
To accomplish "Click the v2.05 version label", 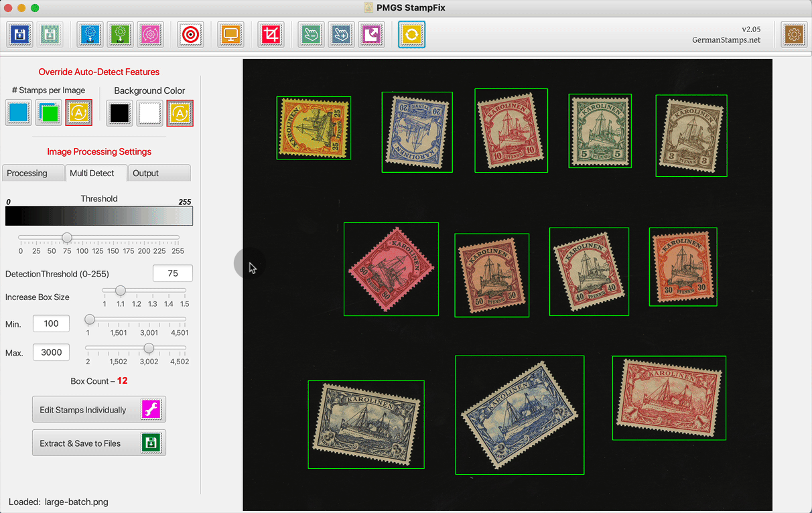I will pyautogui.click(x=751, y=29).
